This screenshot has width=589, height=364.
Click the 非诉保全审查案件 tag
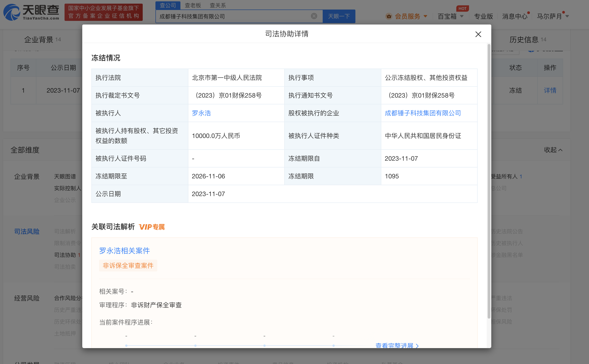[128, 265]
